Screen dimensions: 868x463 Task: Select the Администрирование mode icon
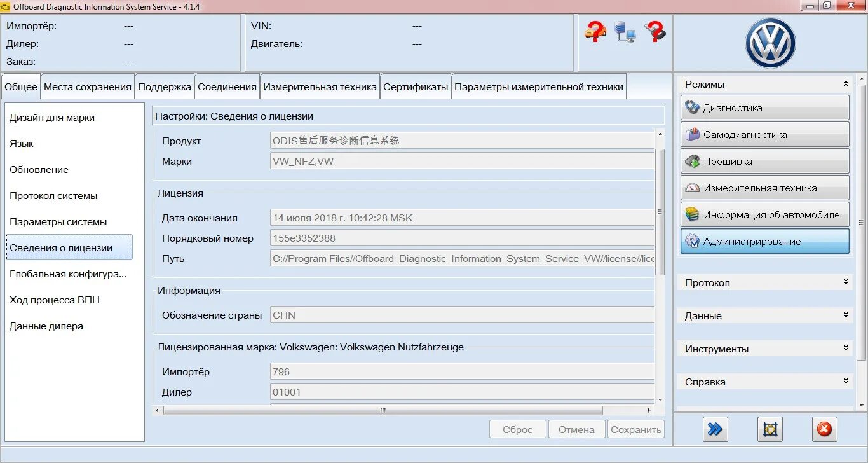[x=764, y=241]
